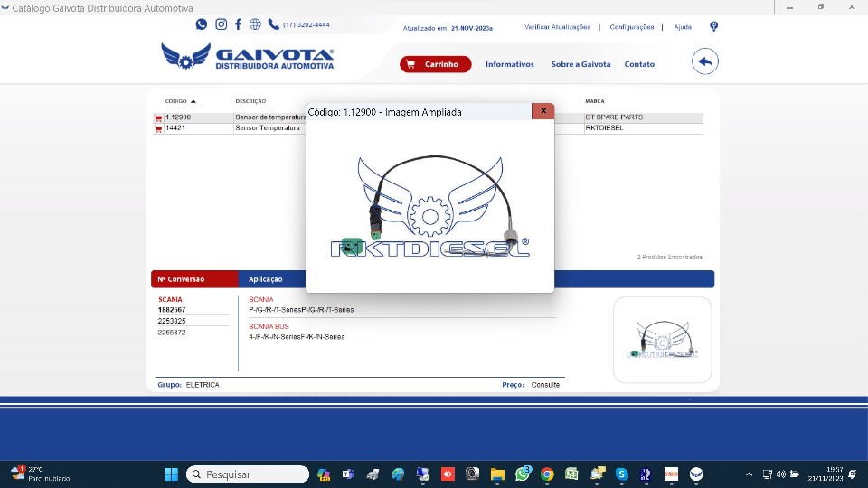Add product 1.12900 to cart via row icon
This screenshot has height=488, width=868.
[158, 118]
